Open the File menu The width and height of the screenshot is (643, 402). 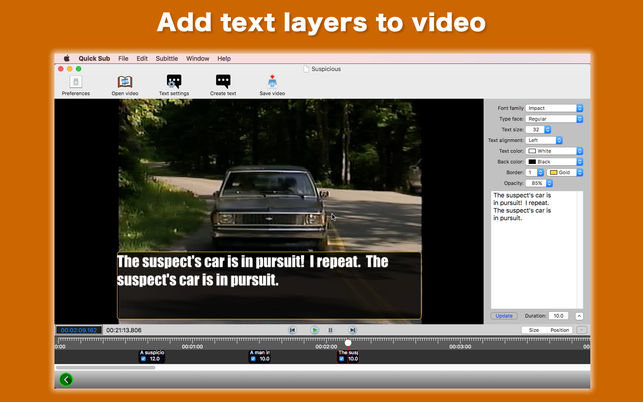pyautogui.click(x=123, y=59)
